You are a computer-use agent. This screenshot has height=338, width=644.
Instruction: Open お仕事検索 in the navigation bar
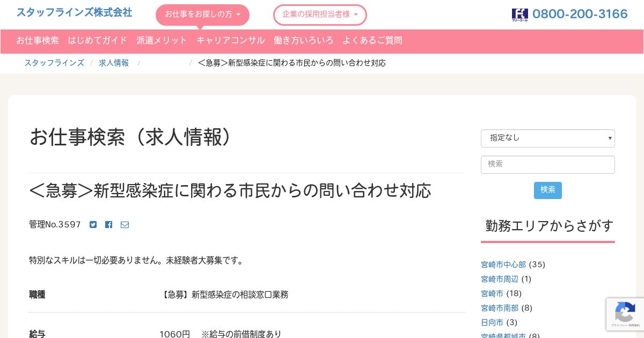pyautogui.click(x=38, y=40)
